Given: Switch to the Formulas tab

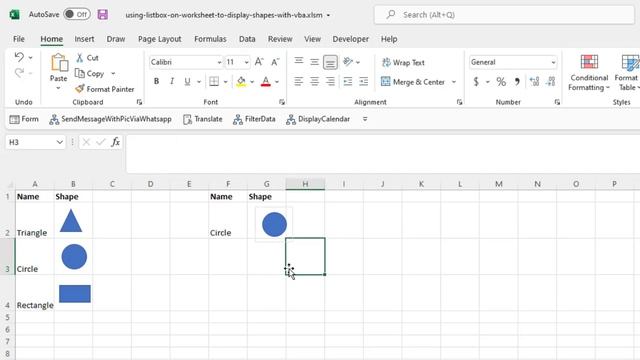Looking at the screenshot, I should pyautogui.click(x=210, y=39).
